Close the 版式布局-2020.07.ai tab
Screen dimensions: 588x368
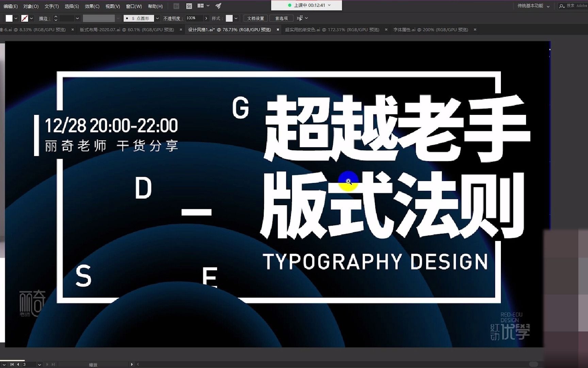(x=181, y=30)
